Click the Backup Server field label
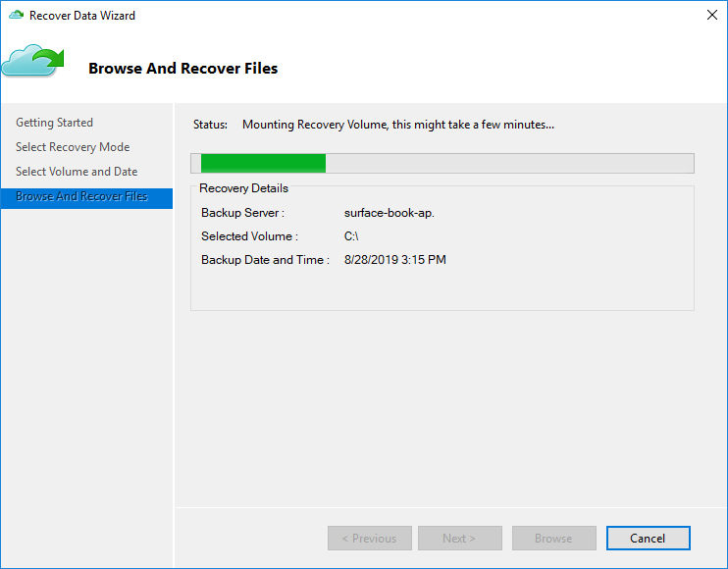 [x=242, y=213]
